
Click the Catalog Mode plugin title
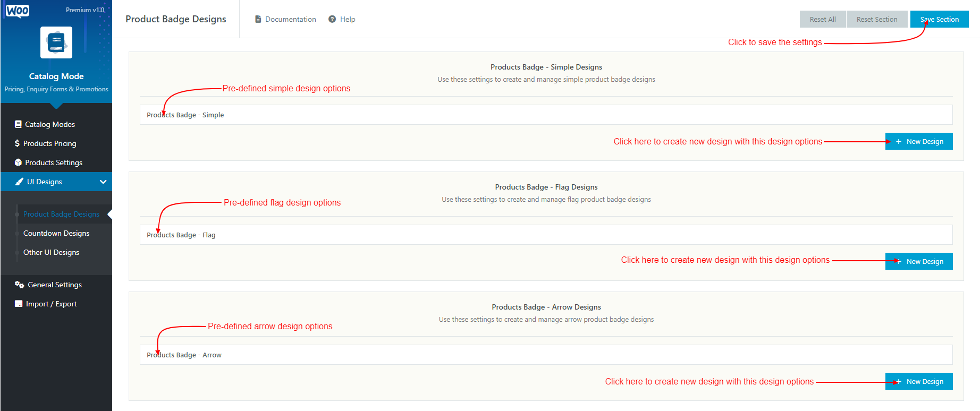56,76
